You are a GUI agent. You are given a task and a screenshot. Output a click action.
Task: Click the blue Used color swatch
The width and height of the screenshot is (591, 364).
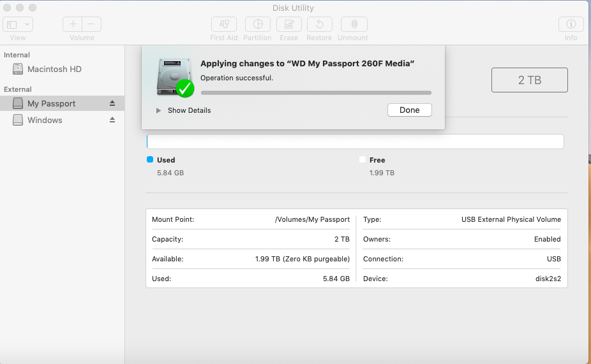click(x=150, y=159)
